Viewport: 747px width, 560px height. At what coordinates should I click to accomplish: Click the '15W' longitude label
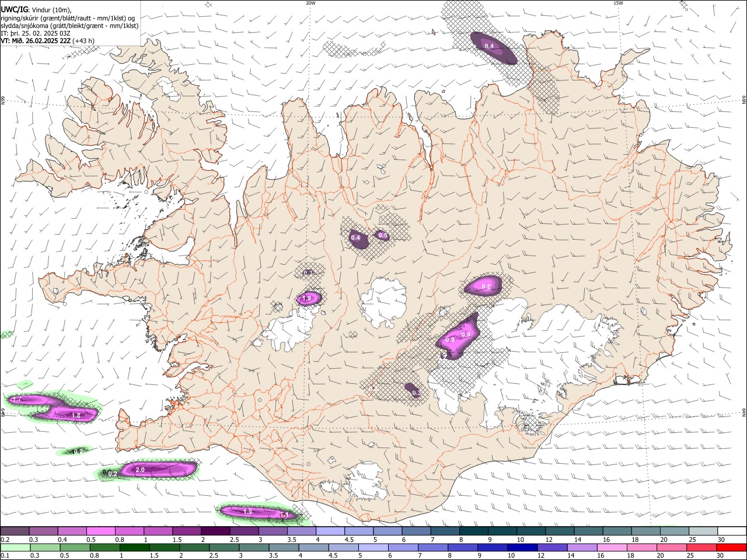pyautogui.click(x=618, y=3)
